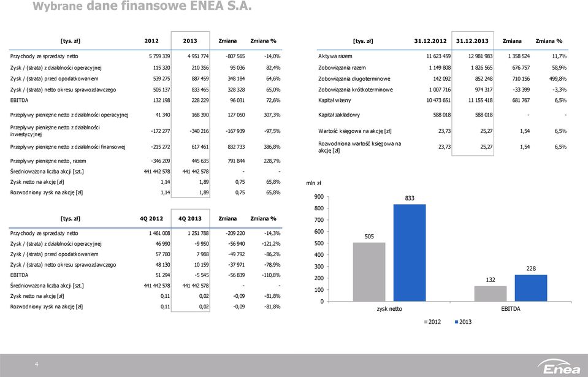Click the 4Q value '10 159'
588x377 pixels.
click(x=201, y=265)
